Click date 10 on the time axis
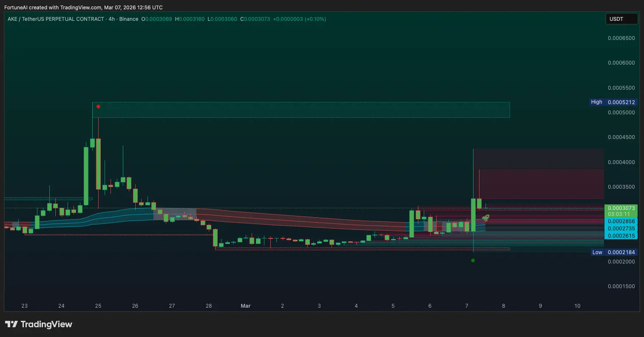Screen dimensions: 644x337 point(577,306)
